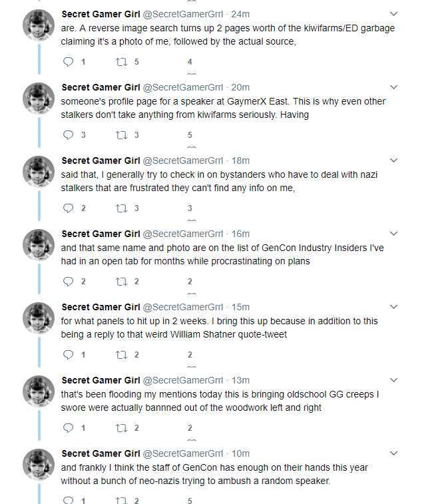This screenshot has height=504, width=422.
Task: Click the like count on the 24m tweet
Action: (x=190, y=61)
